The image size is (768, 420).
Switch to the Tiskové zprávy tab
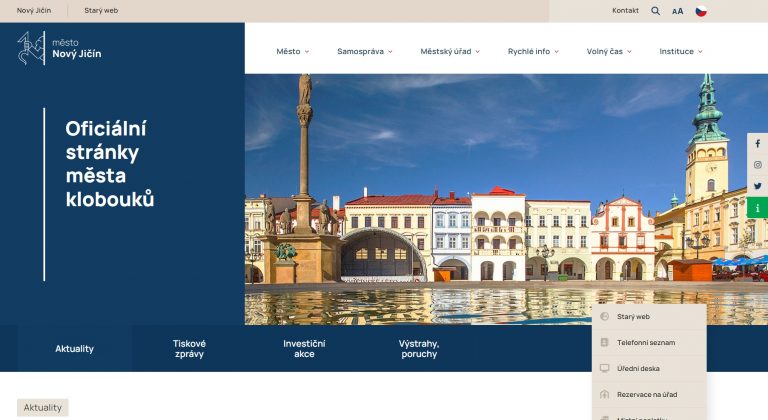[x=190, y=348]
